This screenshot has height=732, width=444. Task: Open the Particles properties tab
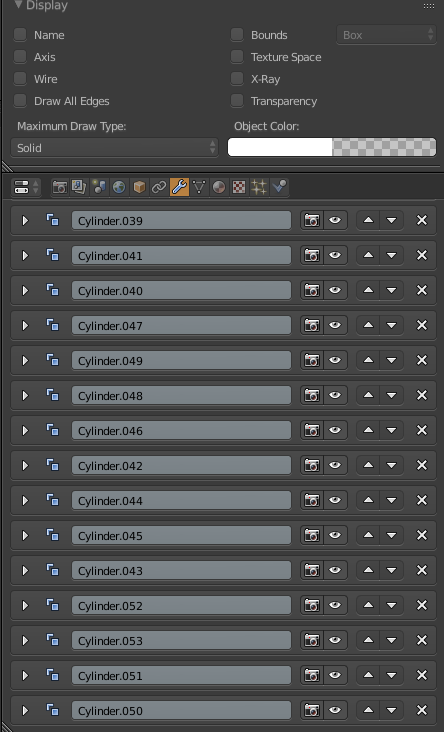pos(259,187)
